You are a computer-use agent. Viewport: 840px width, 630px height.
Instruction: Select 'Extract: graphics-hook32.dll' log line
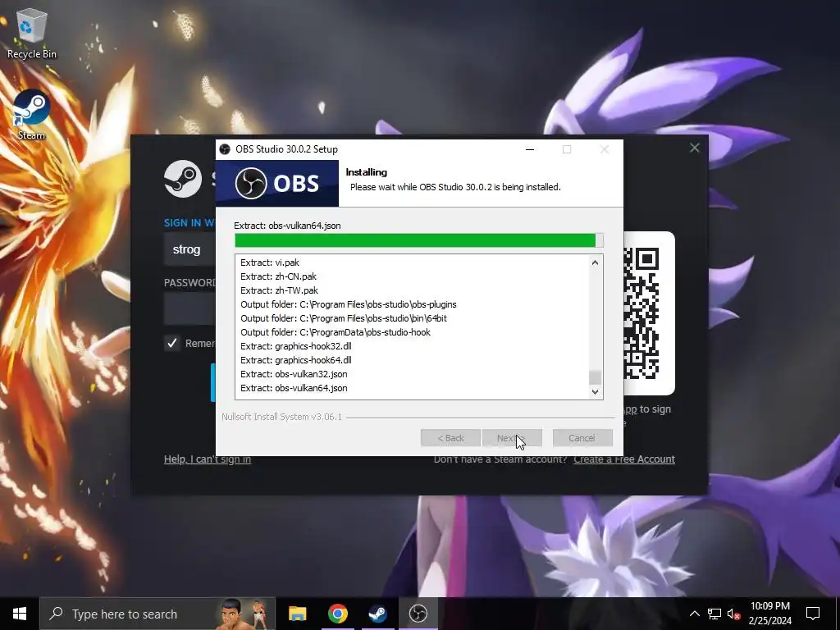296,346
